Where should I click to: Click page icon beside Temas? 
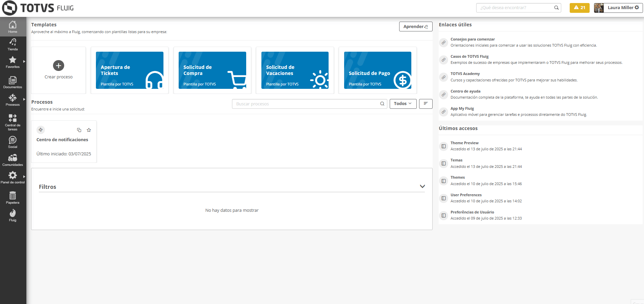(443, 163)
